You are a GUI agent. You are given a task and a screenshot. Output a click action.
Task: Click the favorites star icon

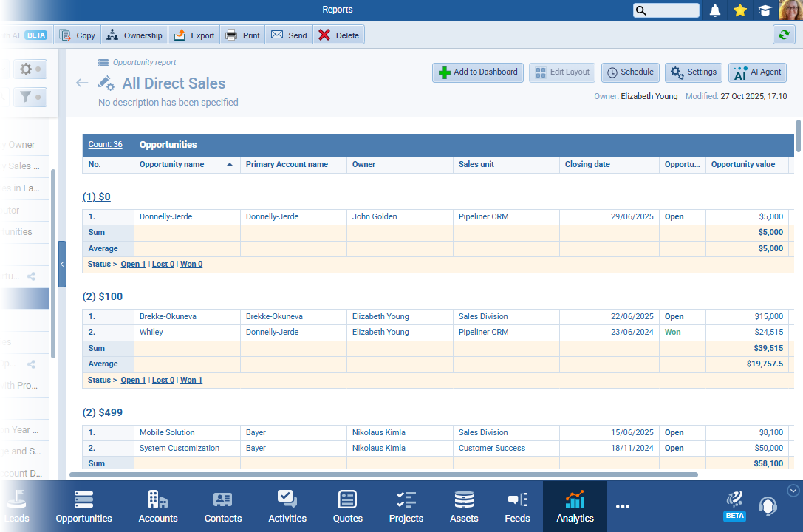pyautogui.click(x=739, y=10)
